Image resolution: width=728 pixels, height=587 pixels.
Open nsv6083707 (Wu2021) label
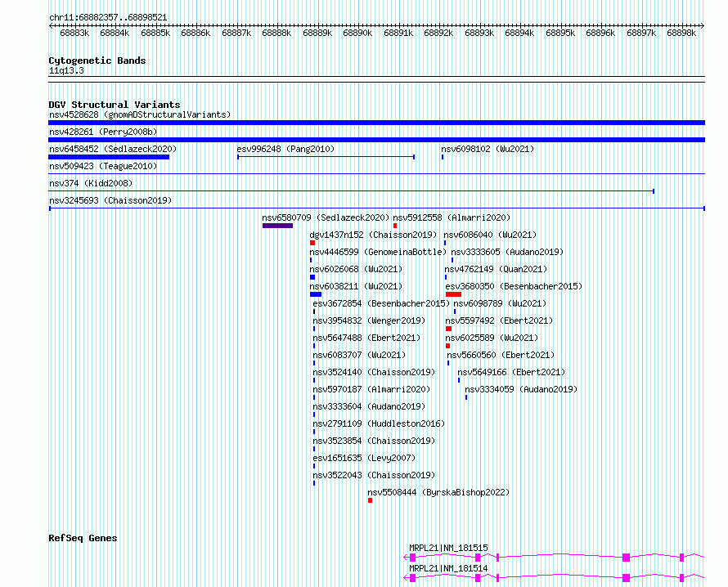tap(359, 355)
